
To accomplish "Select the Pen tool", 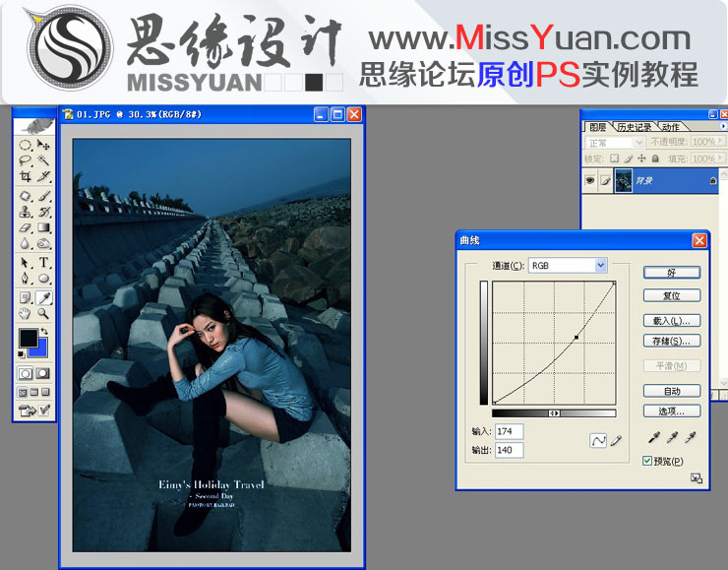I will [26, 279].
